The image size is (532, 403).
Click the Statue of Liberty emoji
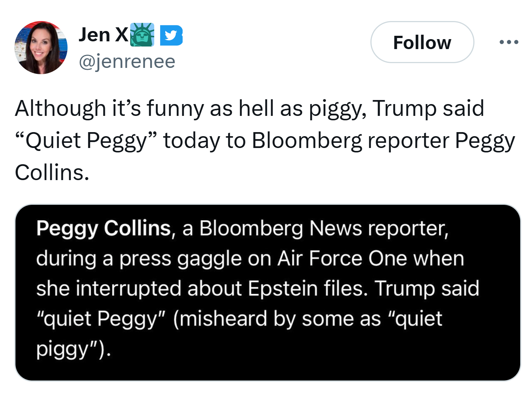(x=142, y=35)
